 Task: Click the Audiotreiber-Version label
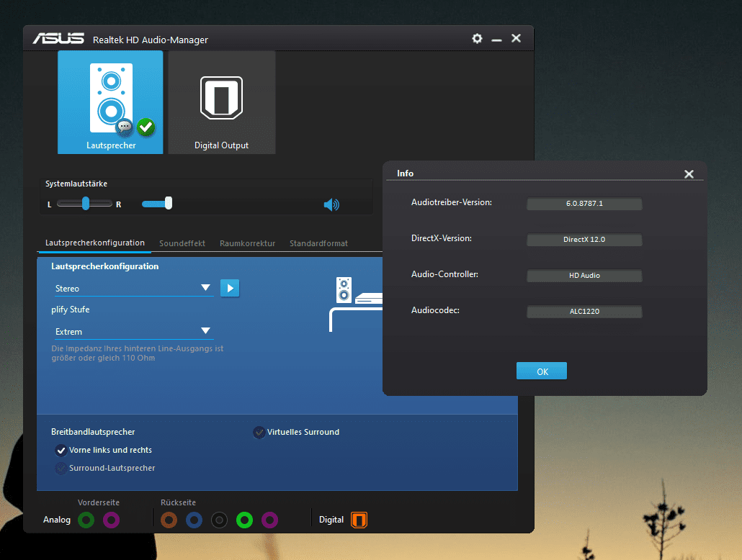[452, 202]
